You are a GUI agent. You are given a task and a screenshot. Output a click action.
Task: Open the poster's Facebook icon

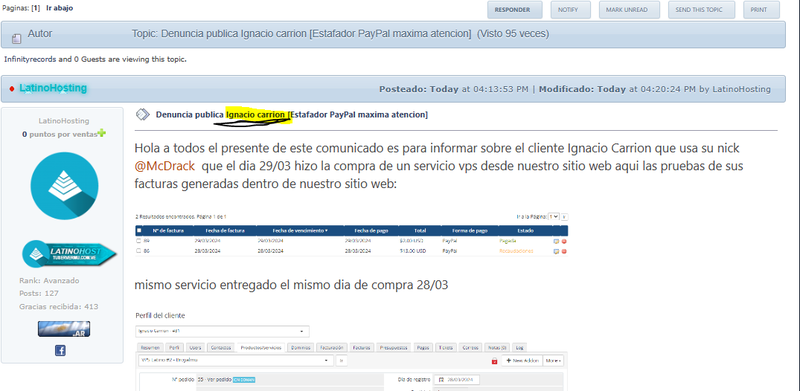[60, 351]
